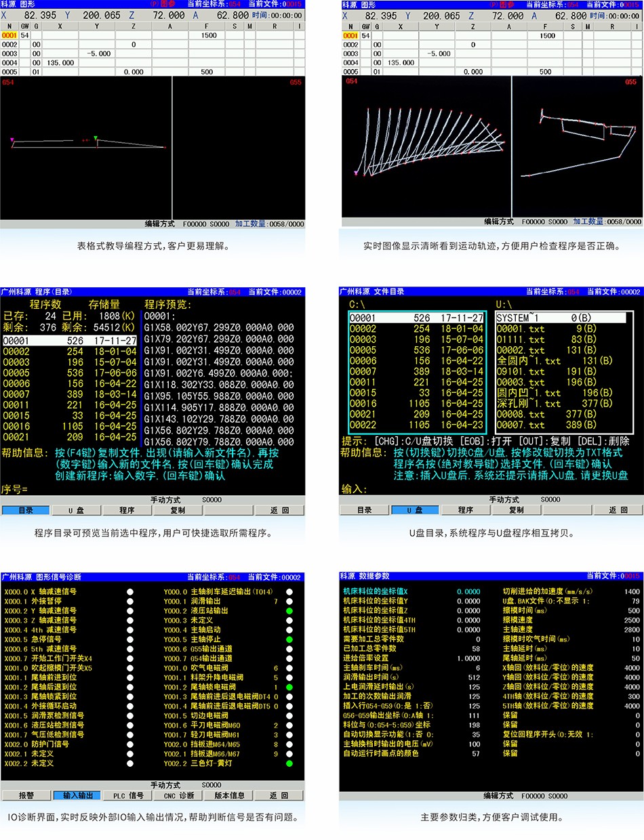Click Y000.4 主轴启动 status indicator
644x840 pixels.
click(289, 629)
